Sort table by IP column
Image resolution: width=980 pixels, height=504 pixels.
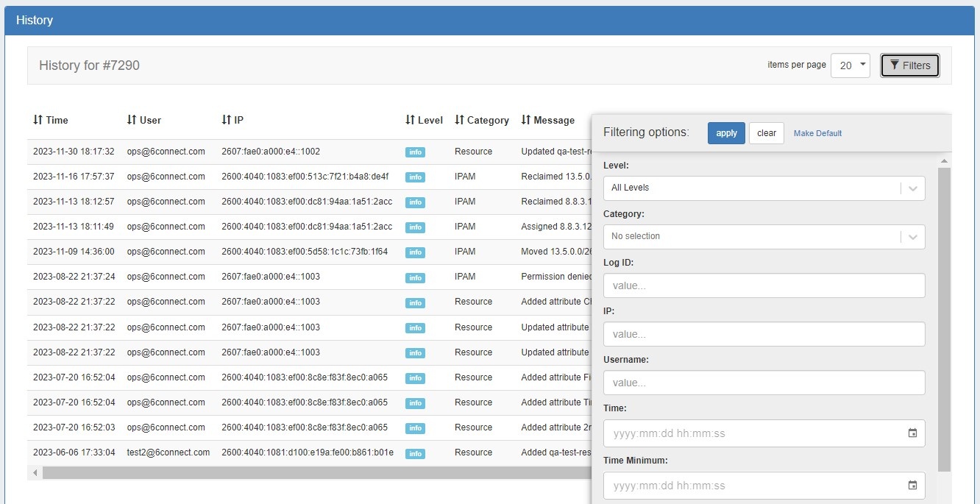click(x=232, y=120)
